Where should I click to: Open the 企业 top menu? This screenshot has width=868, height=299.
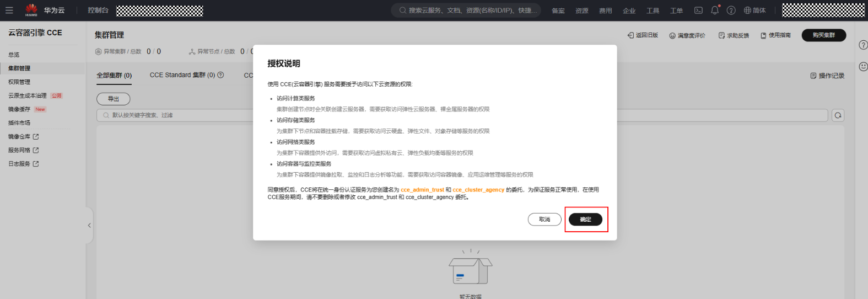(x=629, y=10)
